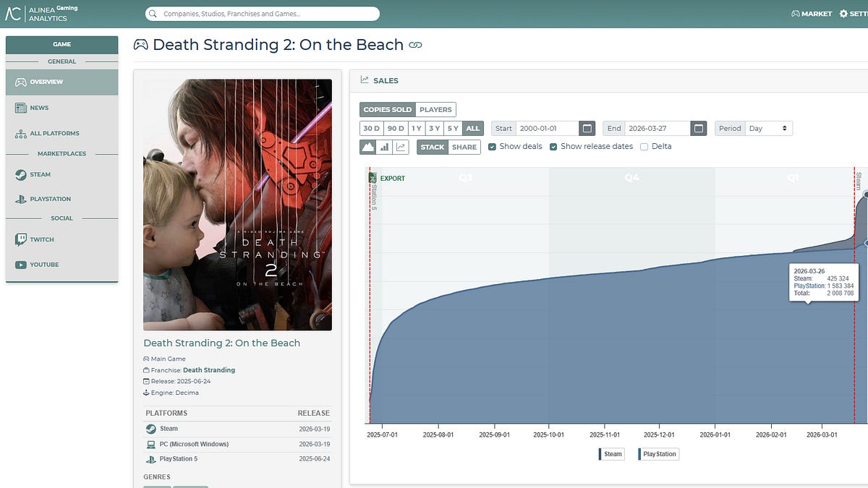Image resolution: width=868 pixels, height=488 pixels.
Task: Switch to area chart view
Action: click(x=367, y=147)
